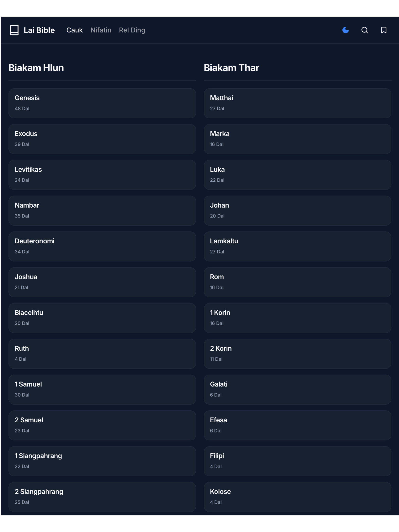
Task: Choose 1 Korin book card
Action: click(x=297, y=318)
